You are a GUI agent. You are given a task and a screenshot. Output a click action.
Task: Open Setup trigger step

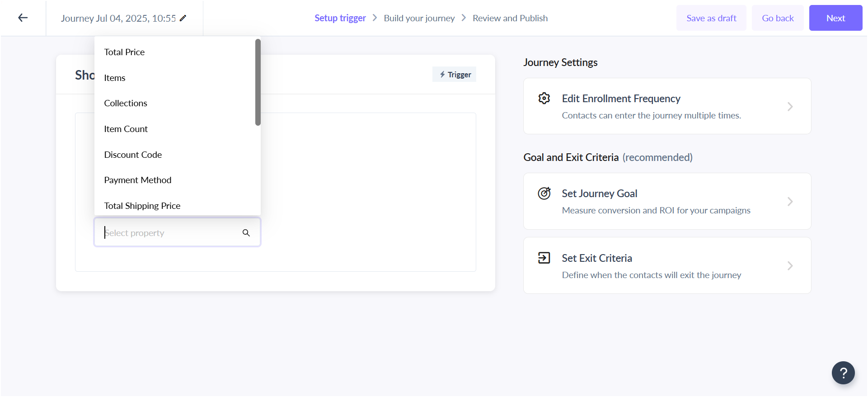pyautogui.click(x=340, y=18)
